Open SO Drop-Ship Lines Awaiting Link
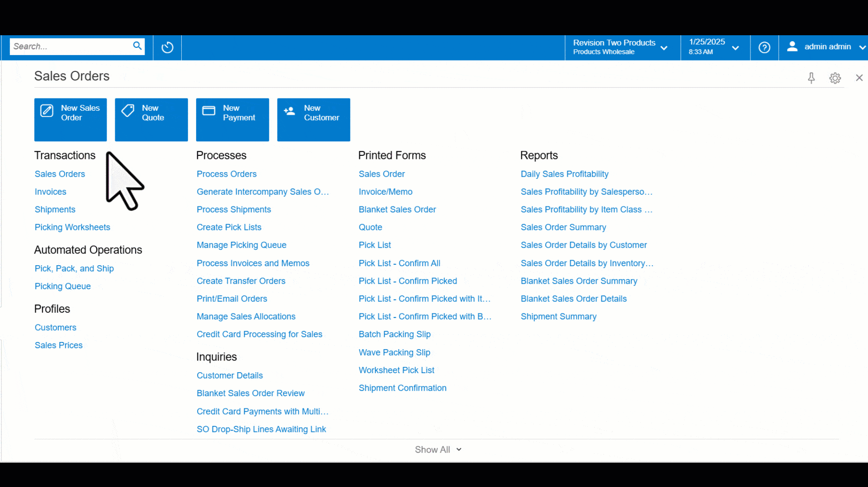This screenshot has width=868, height=487. tap(261, 429)
